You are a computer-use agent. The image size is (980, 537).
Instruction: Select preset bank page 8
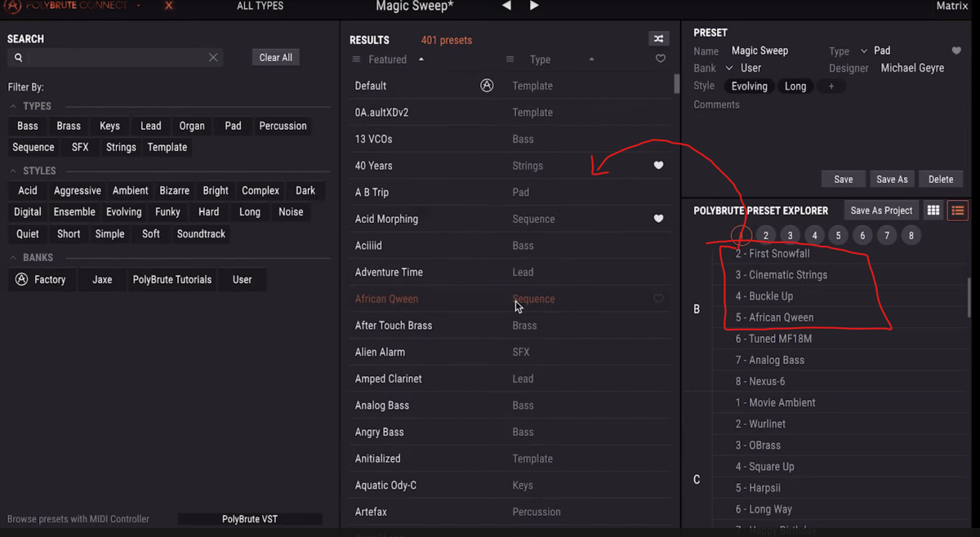pos(911,235)
